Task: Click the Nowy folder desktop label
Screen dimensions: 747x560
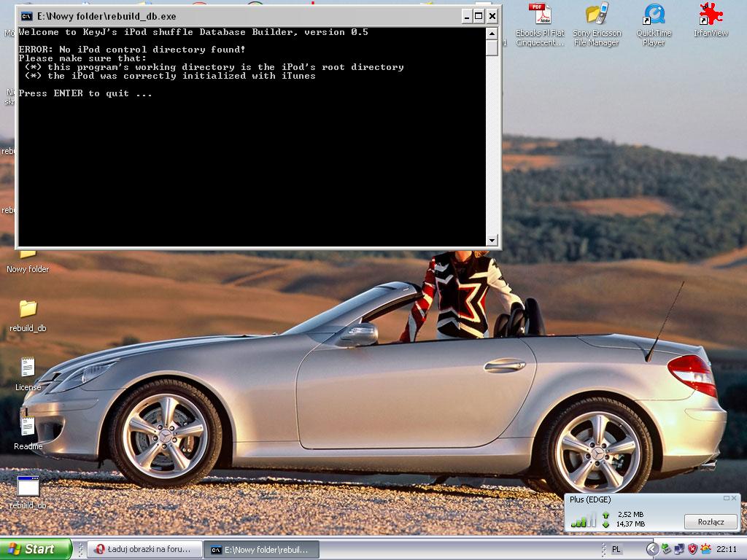Action: pyautogui.click(x=28, y=269)
